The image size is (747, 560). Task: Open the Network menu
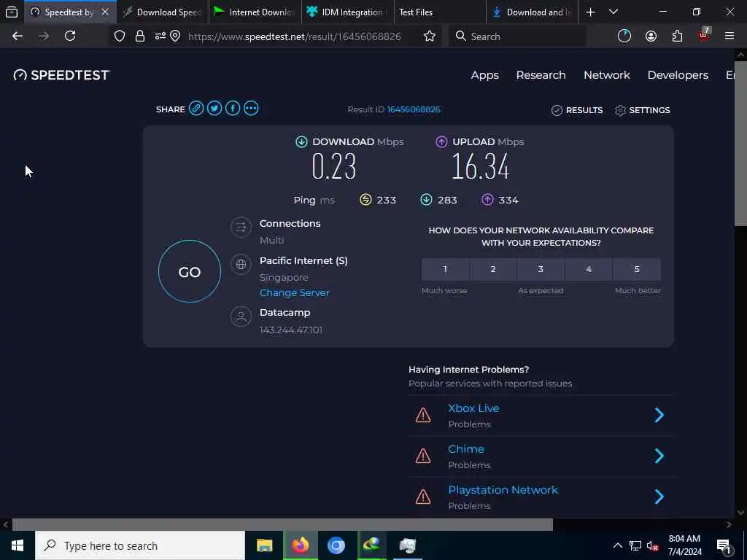click(x=607, y=75)
